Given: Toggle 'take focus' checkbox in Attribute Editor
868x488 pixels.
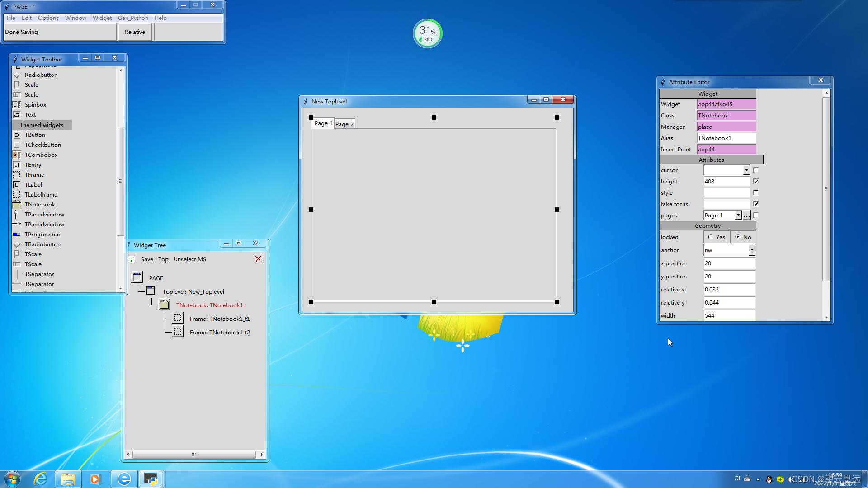Looking at the screenshot, I should point(755,203).
